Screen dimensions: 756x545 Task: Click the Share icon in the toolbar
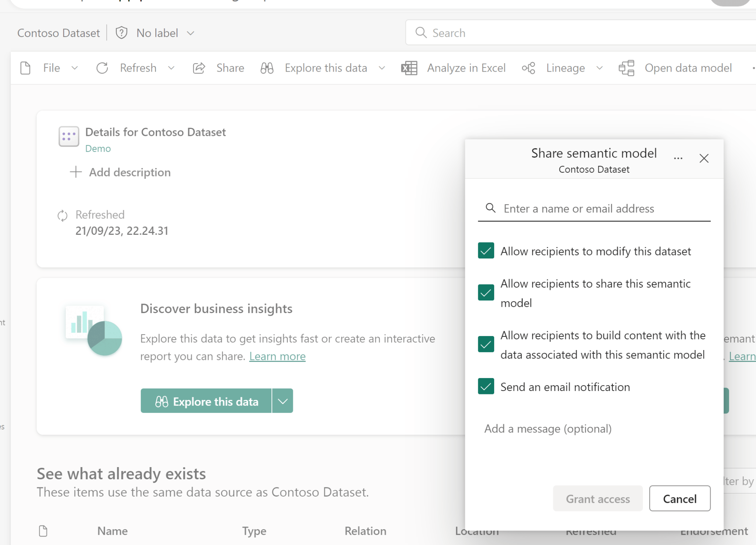coord(199,68)
